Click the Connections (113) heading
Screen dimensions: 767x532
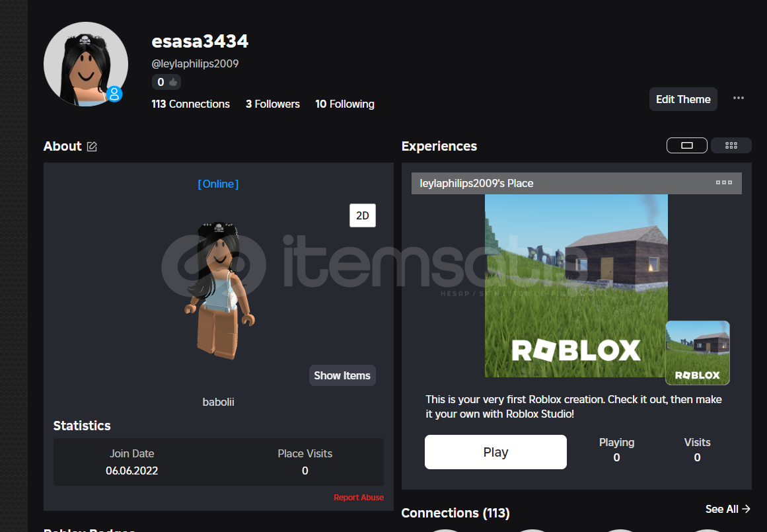455,513
